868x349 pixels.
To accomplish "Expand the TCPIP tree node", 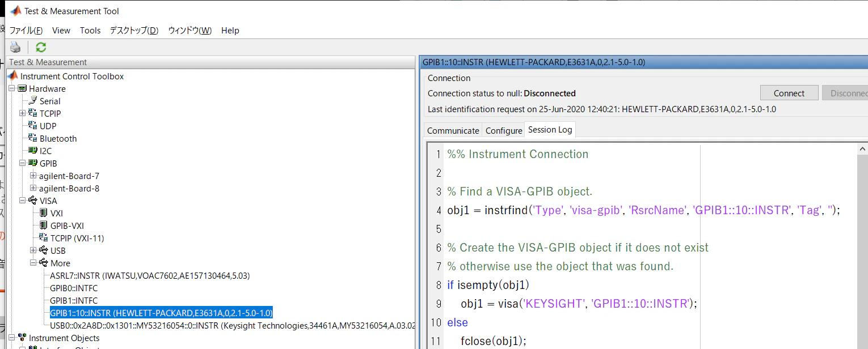I will coord(23,113).
